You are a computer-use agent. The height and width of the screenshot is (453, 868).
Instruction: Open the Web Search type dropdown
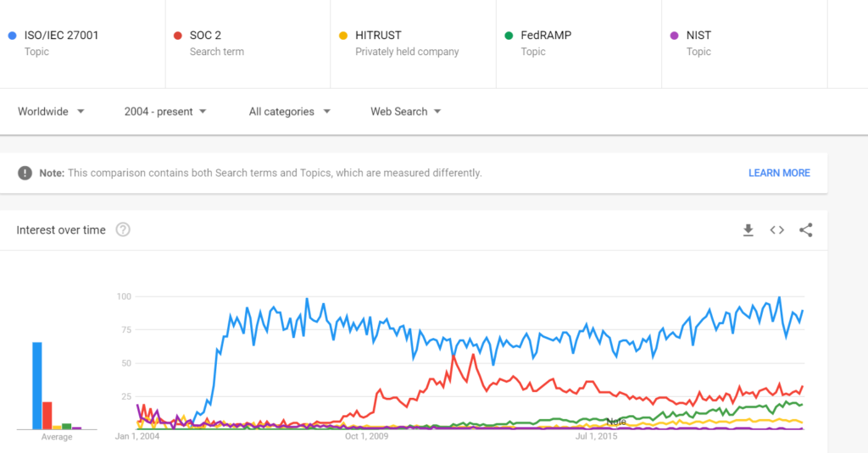tap(406, 112)
